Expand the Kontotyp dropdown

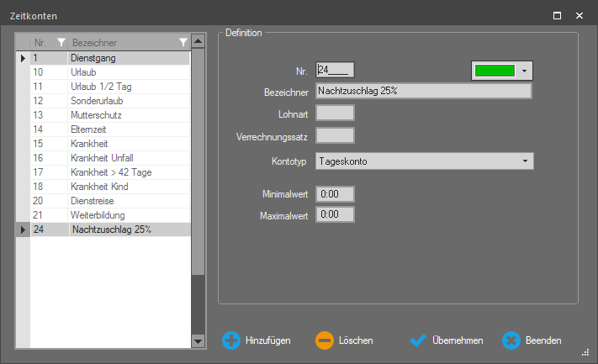pyautogui.click(x=524, y=161)
